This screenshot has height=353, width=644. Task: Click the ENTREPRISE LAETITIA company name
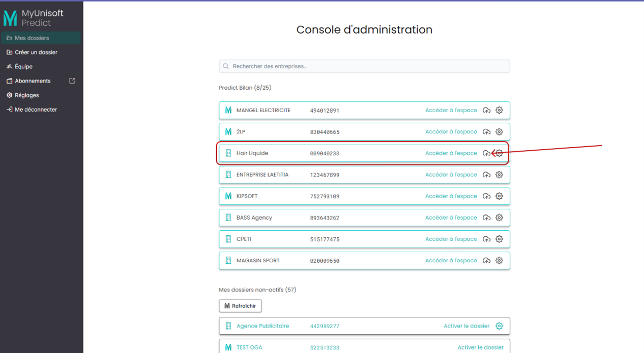click(x=262, y=174)
